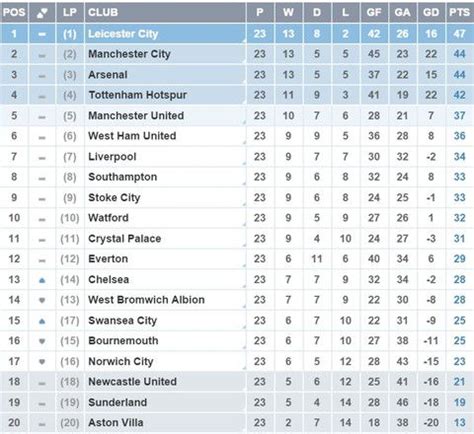Expand the Leicester City row corner triangle
Screen dimensions: 474x434
(244, 41)
